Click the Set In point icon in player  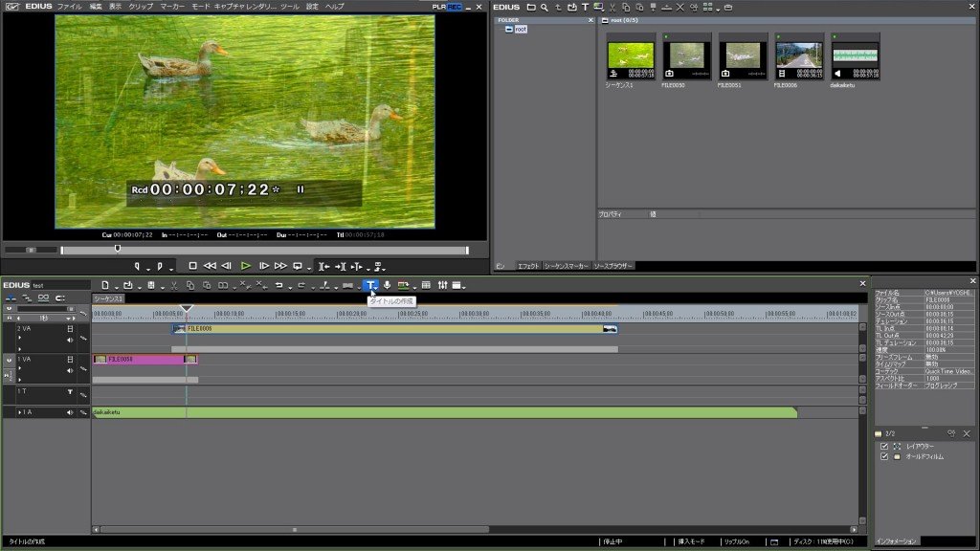tap(137, 266)
